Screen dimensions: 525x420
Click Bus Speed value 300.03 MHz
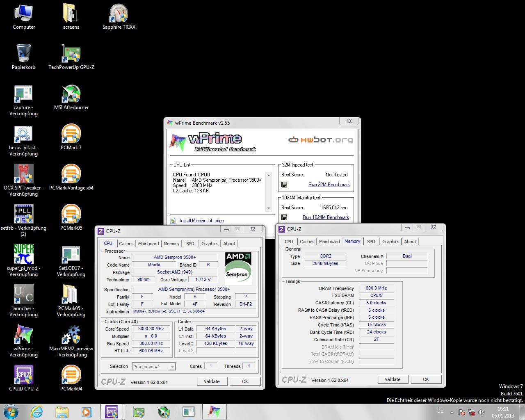pyautogui.click(x=151, y=344)
